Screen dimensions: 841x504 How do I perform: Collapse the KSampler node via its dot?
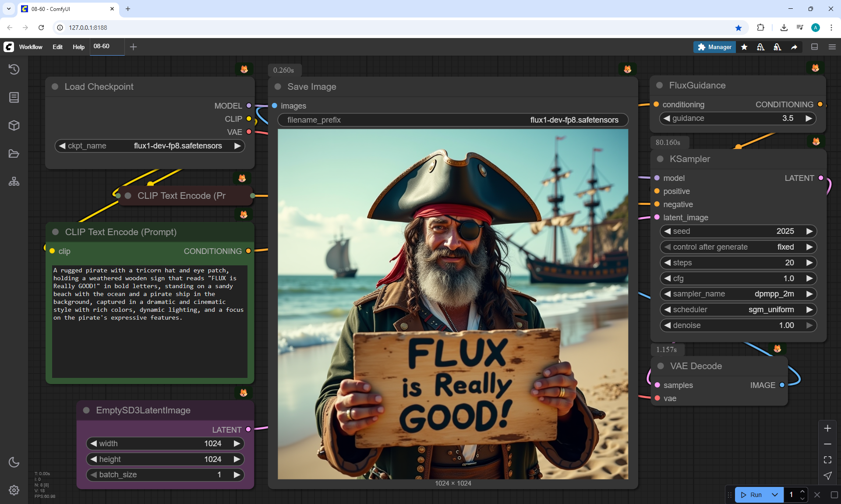coord(660,159)
